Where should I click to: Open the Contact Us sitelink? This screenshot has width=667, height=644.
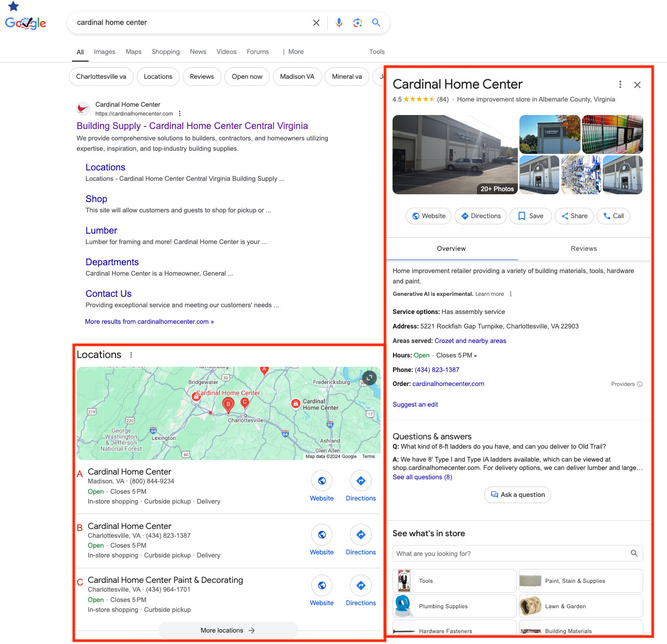click(109, 294)
